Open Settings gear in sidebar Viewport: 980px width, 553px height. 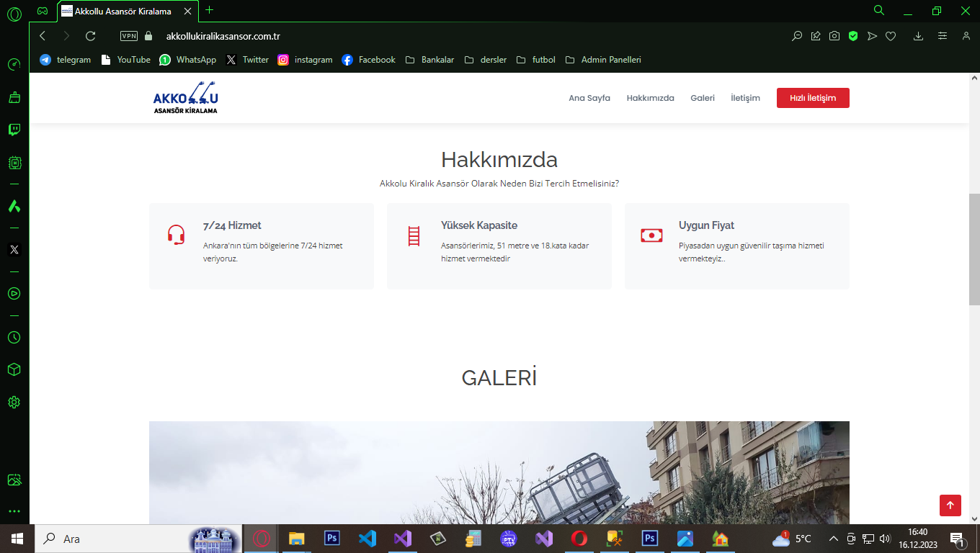tap(14, 402)
